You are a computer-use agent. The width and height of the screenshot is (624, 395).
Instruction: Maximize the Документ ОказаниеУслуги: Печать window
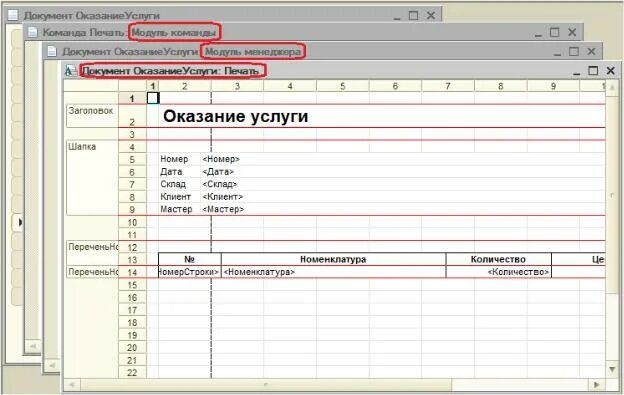click(593, 71)
